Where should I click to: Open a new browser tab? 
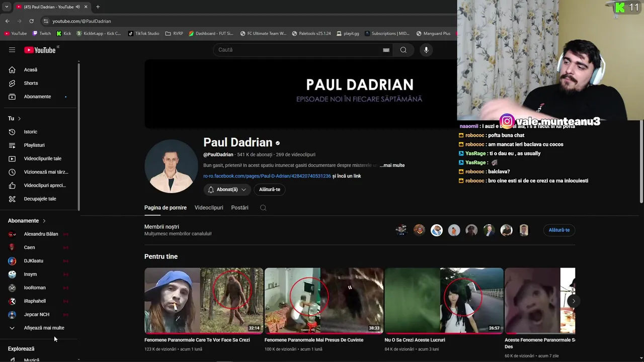tap(98, 7)
